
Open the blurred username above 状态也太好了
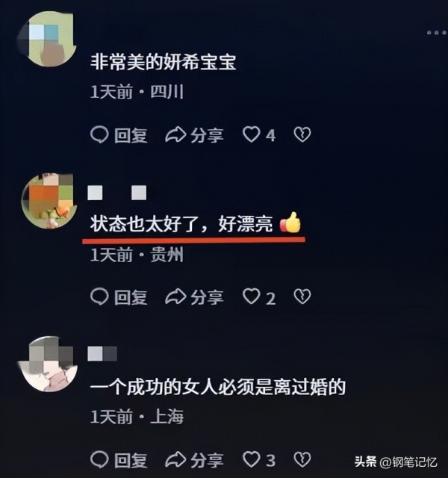[117, 193]
